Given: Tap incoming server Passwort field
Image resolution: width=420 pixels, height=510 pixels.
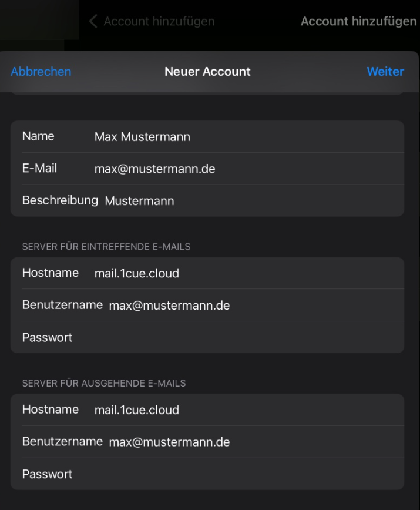Looking at the screenshot, I should (207, 337).
